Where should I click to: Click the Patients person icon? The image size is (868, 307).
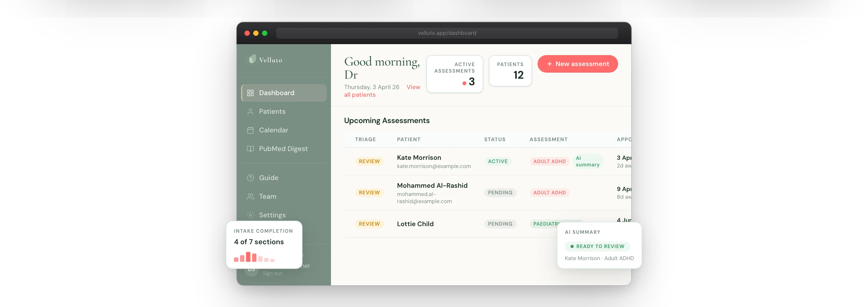click(250, 112)
